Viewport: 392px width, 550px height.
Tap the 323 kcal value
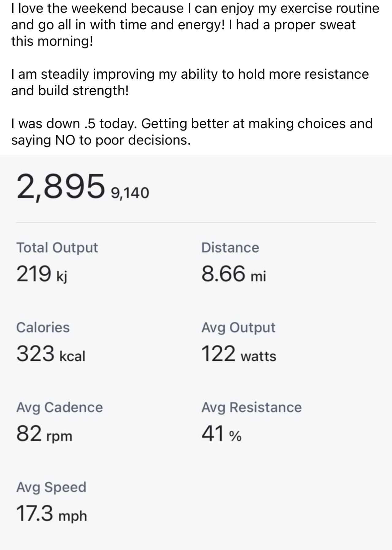[x=51, y=354]
